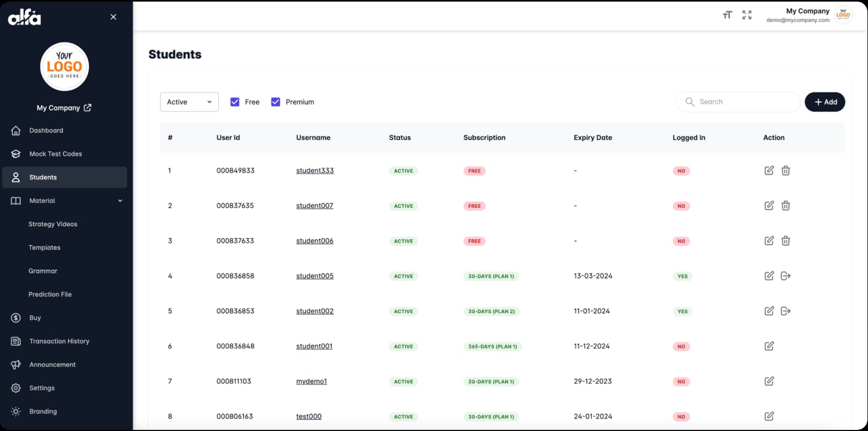Open the student002 username link
Image resolution: width=868 pixels, height=431 pixels.
(315, 311)
